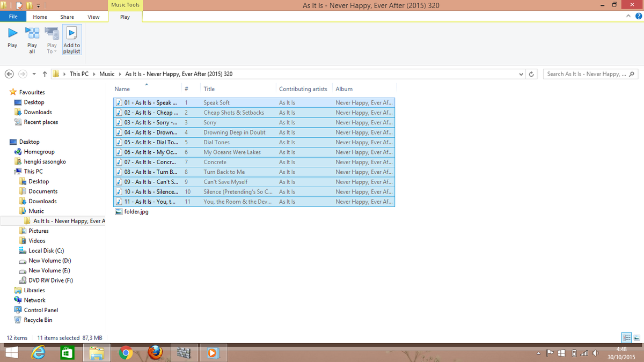Open Desktop under Favourites
The height and width of the screenshot is (362, 644).
[34, 102]
